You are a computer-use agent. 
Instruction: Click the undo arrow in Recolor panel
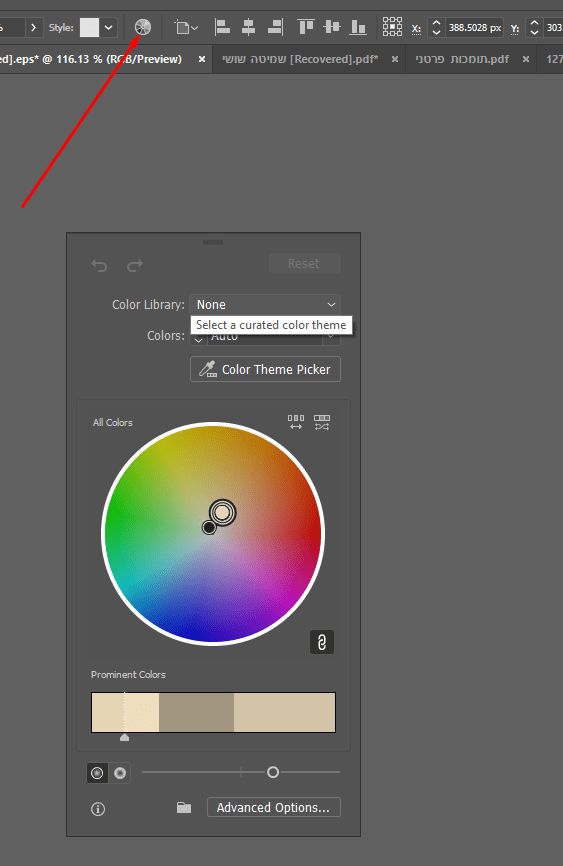(99, 266)
